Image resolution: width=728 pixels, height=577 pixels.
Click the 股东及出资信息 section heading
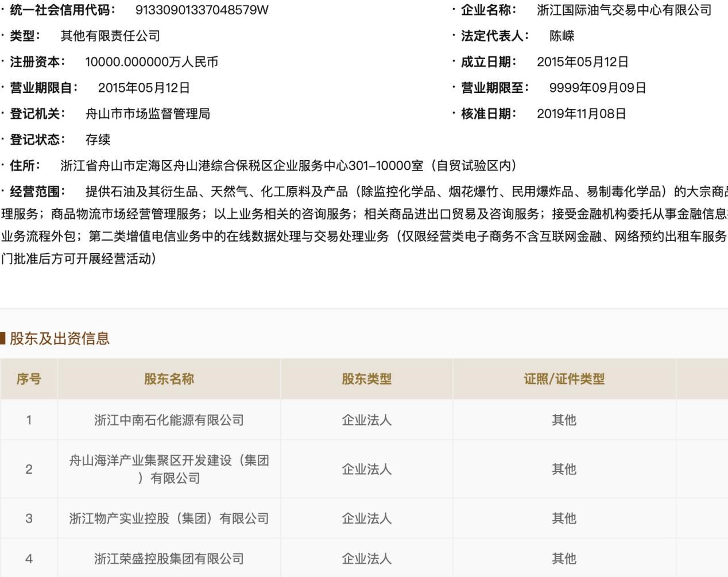click(59, 338)
